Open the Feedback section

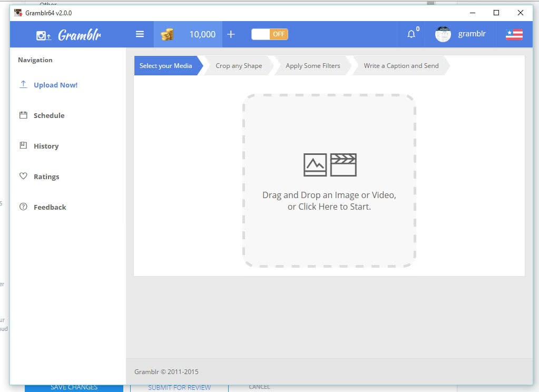[50, 207]
